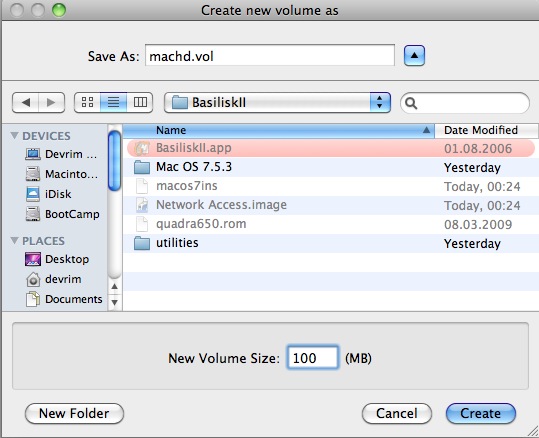539x438 pixels.
Task: Select the BasiliskII.app row
Action: 331,148
